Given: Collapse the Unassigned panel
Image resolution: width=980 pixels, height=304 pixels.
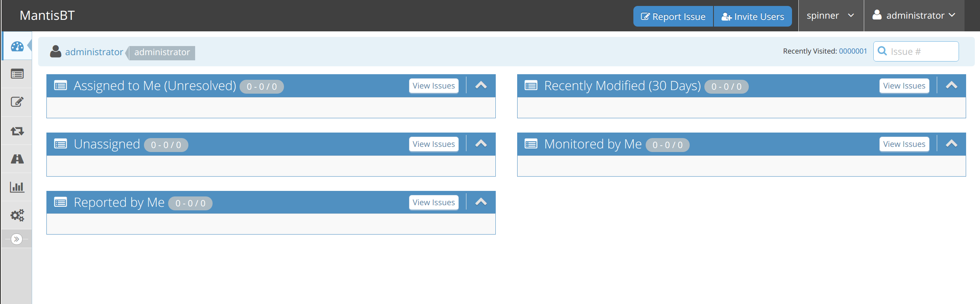Looking at the screenshot, I should tap(481, 144).
